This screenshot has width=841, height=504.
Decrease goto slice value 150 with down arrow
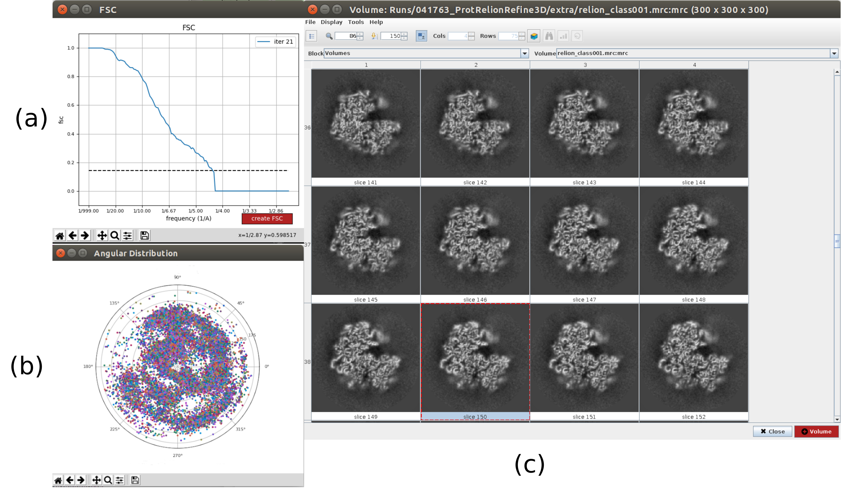(x=404, y=38)
